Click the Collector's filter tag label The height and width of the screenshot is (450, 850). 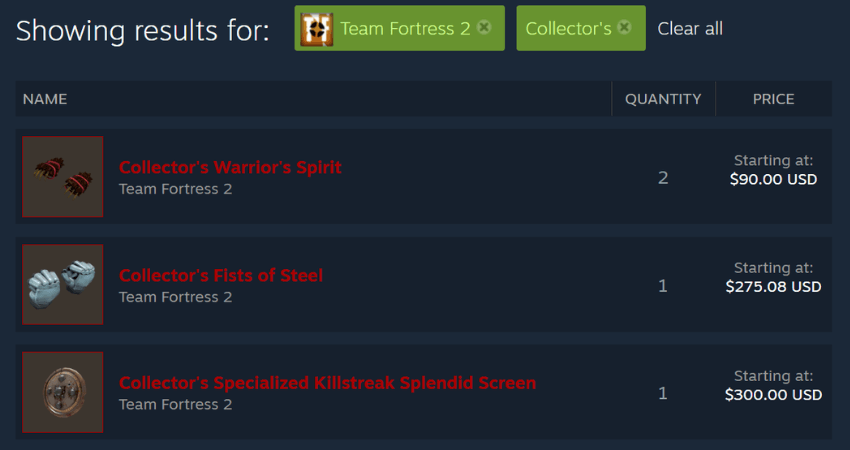568,29
